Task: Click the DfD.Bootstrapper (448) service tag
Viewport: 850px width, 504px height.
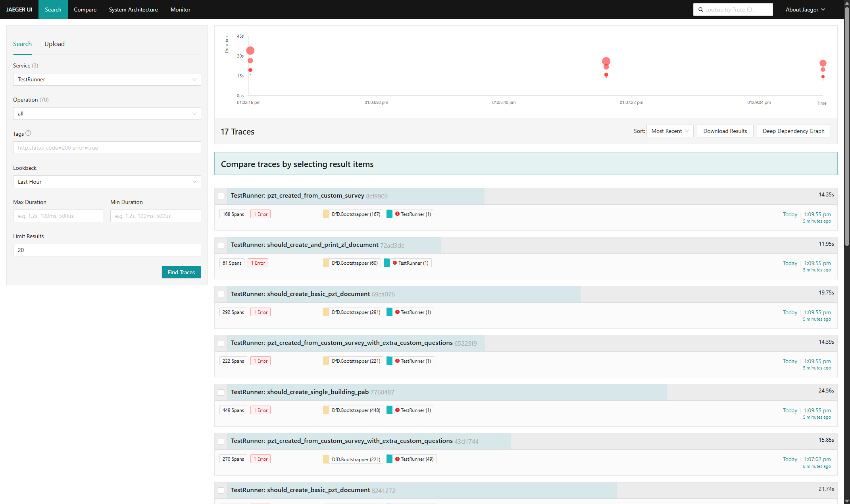Action: pos(353,410)
